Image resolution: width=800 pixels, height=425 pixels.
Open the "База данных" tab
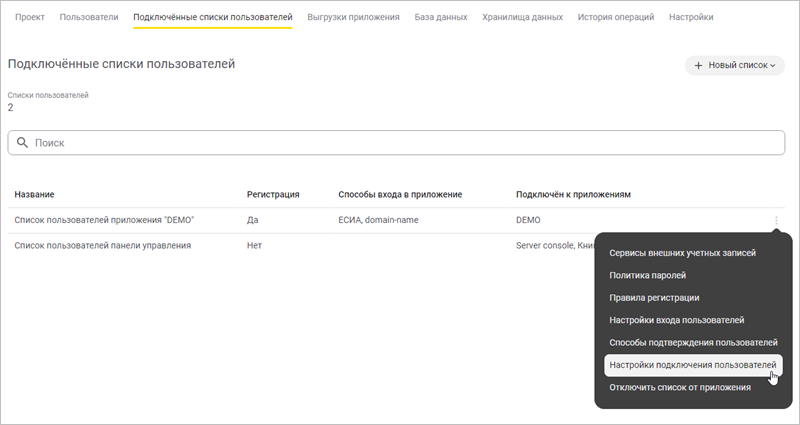pos(441,17)
